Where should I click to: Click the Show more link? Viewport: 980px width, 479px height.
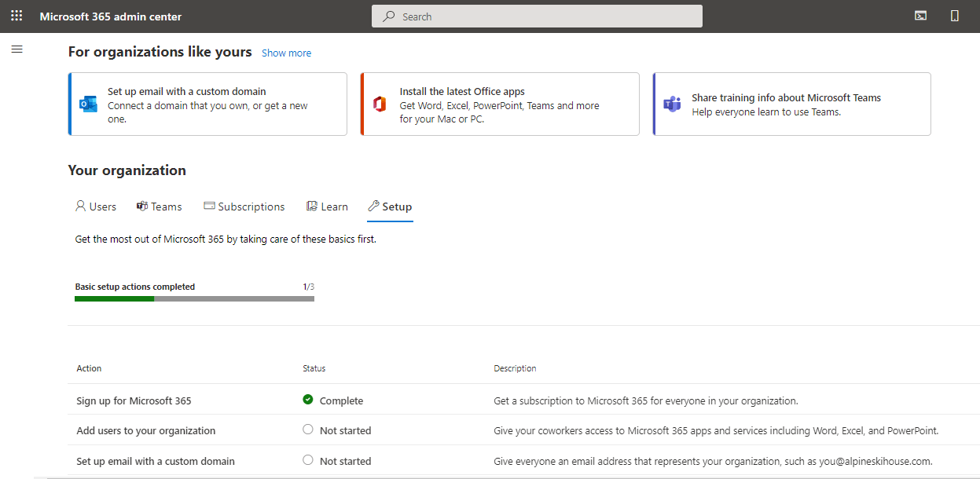[286, 53]
